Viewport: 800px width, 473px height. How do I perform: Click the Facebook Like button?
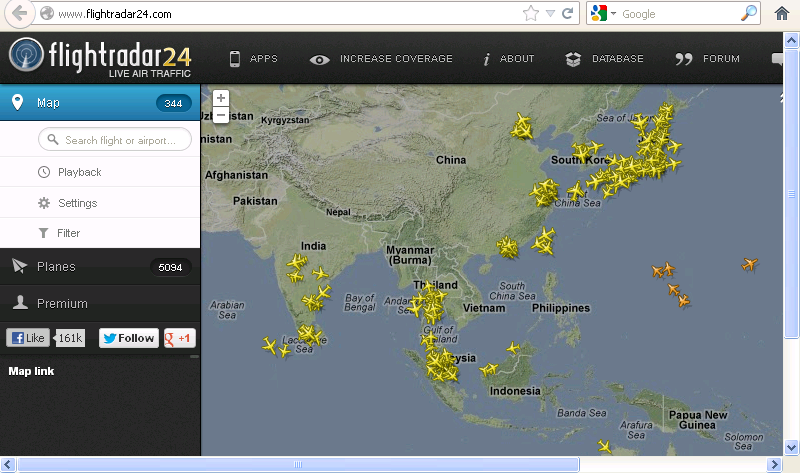click(28, 338)
